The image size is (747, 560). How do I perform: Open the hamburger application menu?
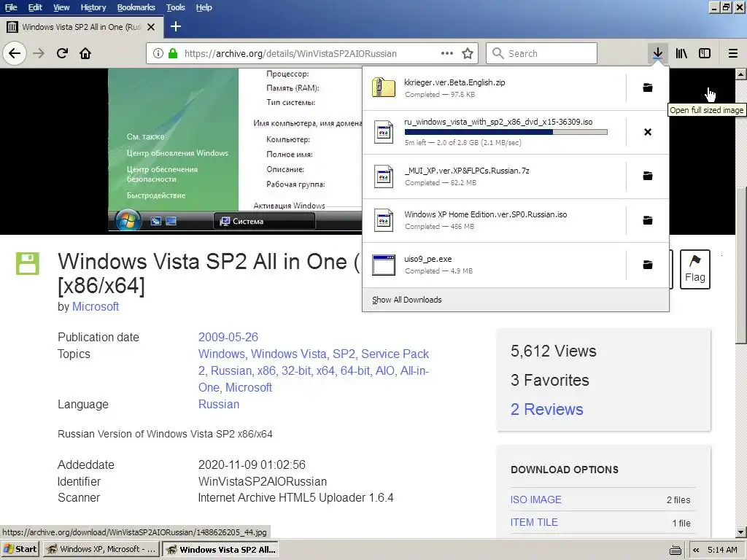pyautogui.click(x=733, y=53)
